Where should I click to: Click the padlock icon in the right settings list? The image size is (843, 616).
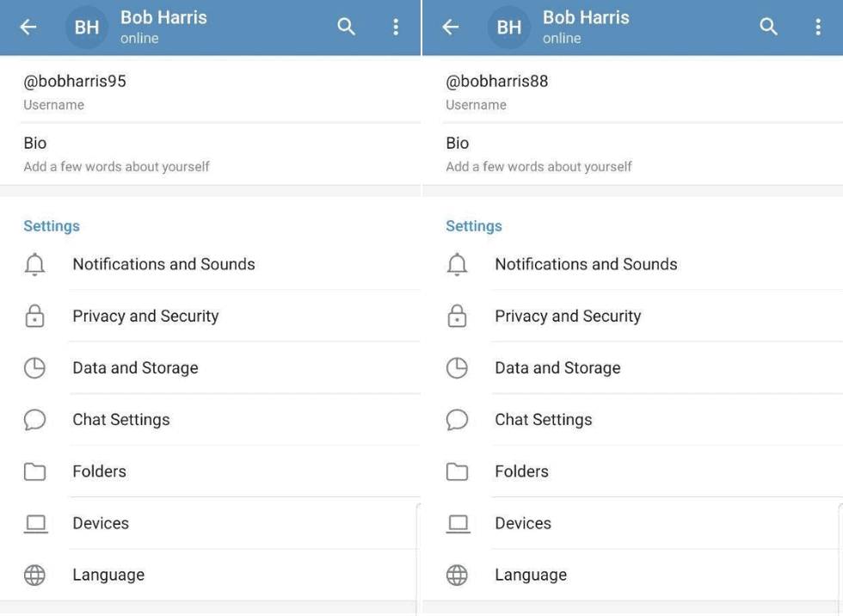[x=457, y=317]
